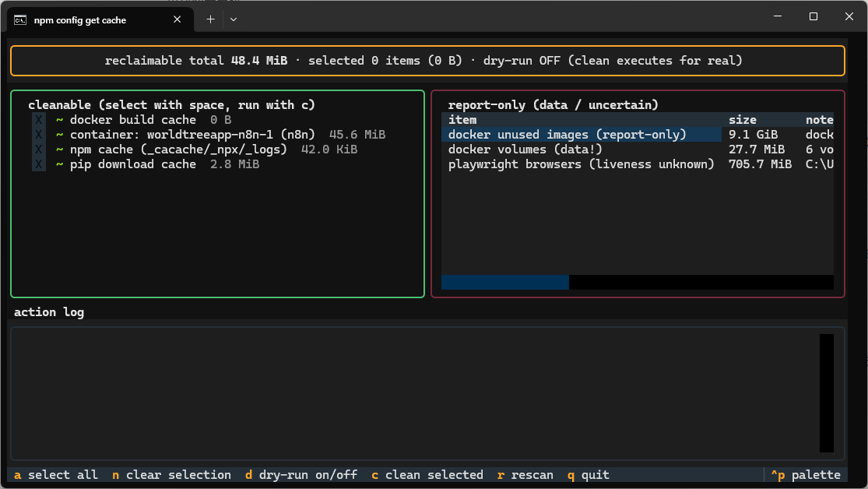Viewport: 868px width, 489px height.
Task: Click the report-only table horizontal scrollbar
Action: (x=637, y=282)
